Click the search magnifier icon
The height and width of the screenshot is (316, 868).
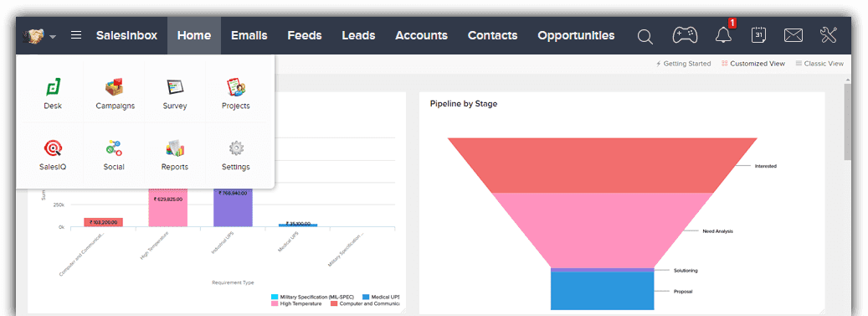645,37
